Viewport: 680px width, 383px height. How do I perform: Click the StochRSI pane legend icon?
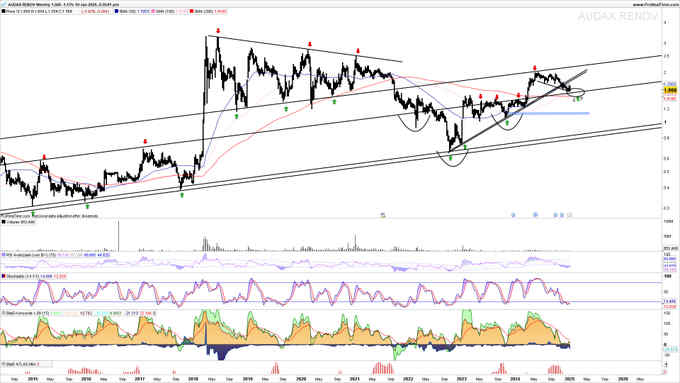(x=3, y=313)
